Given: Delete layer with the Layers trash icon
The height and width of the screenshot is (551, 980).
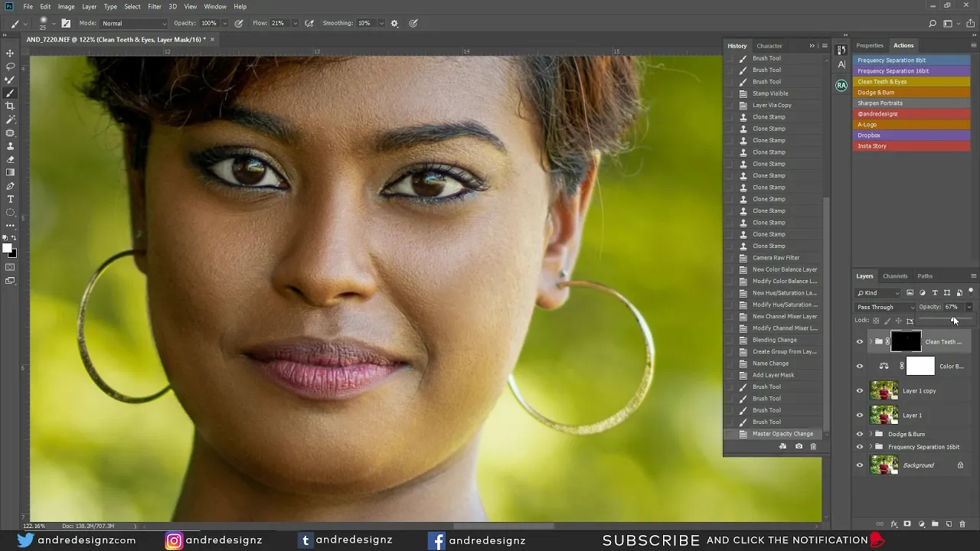Looking at the screenshot, I should pos(962,524).
